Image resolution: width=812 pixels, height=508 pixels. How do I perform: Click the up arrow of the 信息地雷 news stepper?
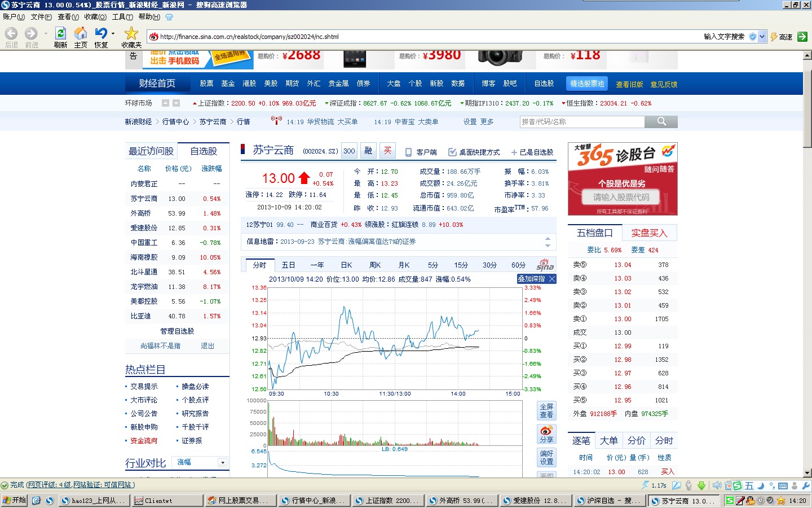click(548, 238)
